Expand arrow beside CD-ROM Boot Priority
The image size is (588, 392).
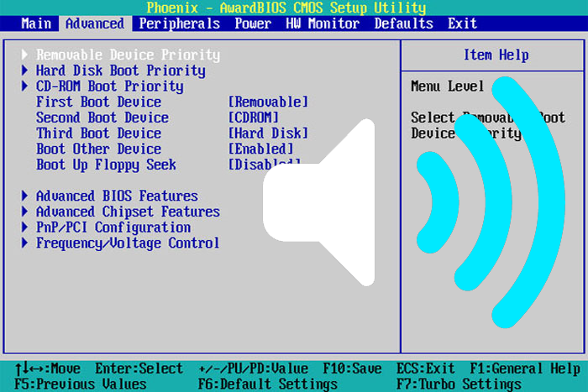click(x=24, y=86)
